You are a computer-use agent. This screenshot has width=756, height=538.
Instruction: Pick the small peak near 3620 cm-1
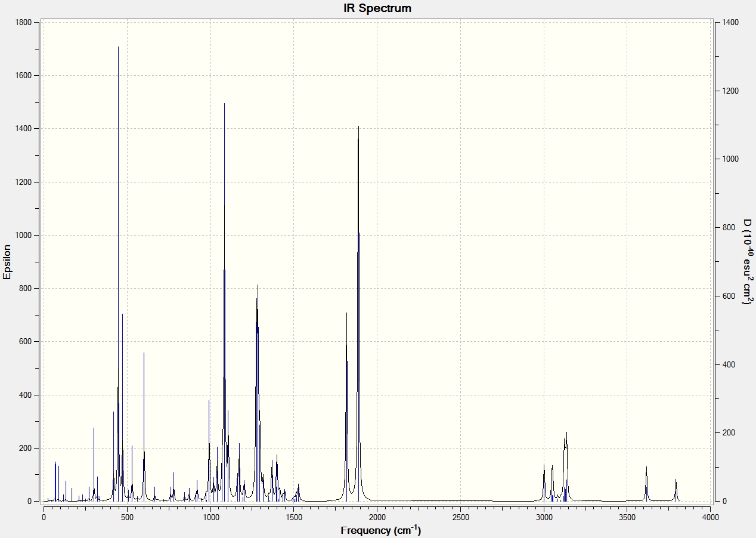click(646, 484)
